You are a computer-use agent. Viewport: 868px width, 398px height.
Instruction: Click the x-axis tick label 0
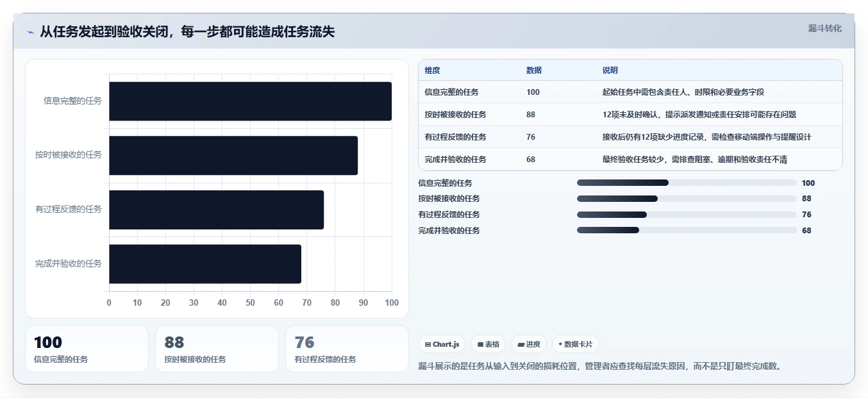[109, 303]
